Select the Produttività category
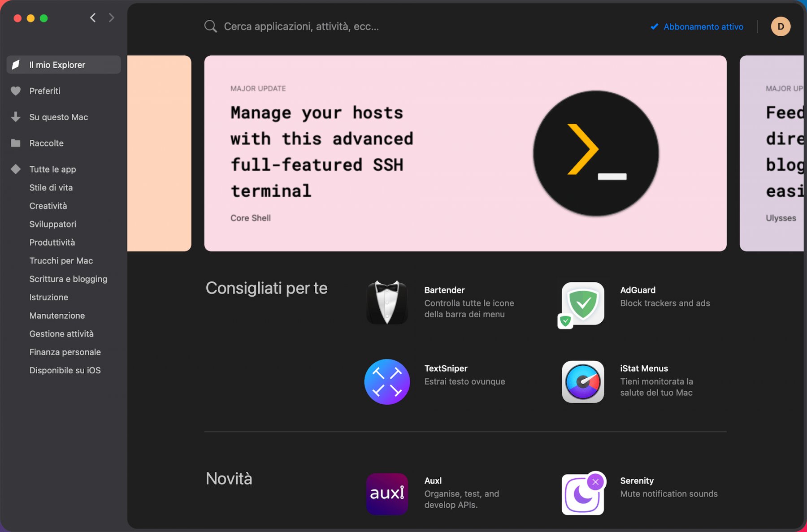 coord(52,242)
